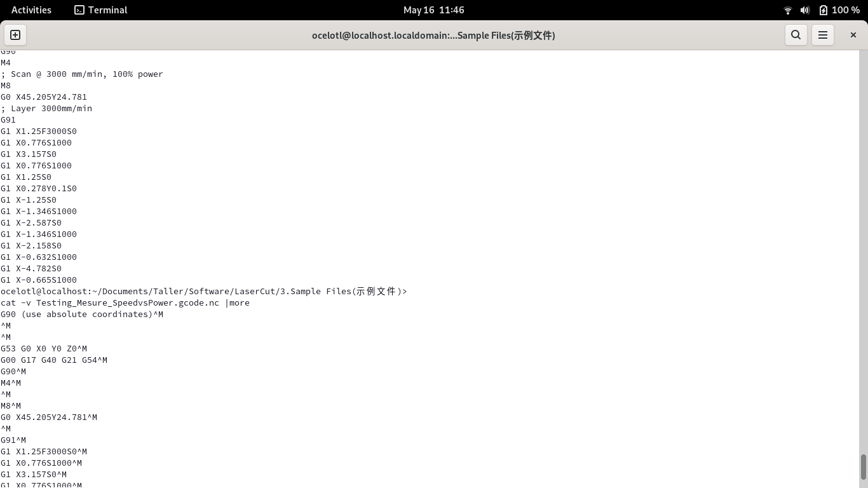Click the line "G1 X-2.158S0"
The width and height of the screenshot is (868, 488).
pos(31,246)
